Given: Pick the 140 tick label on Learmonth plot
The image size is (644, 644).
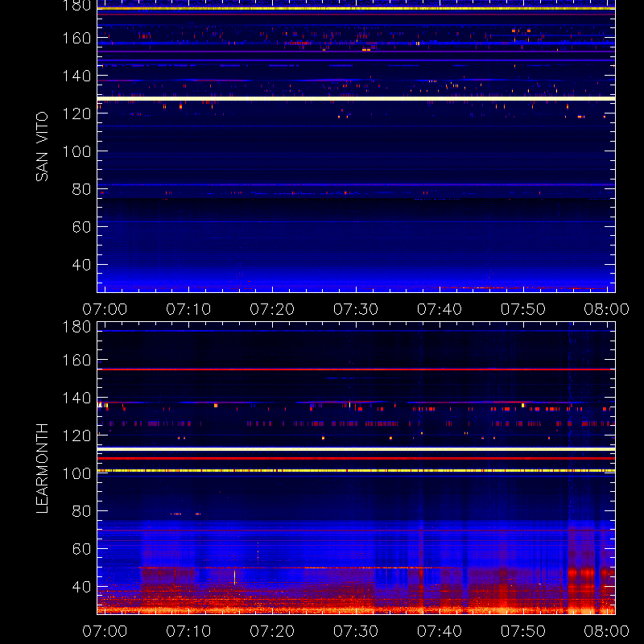Looking at the screenshot, I should [x=76, y=398].
